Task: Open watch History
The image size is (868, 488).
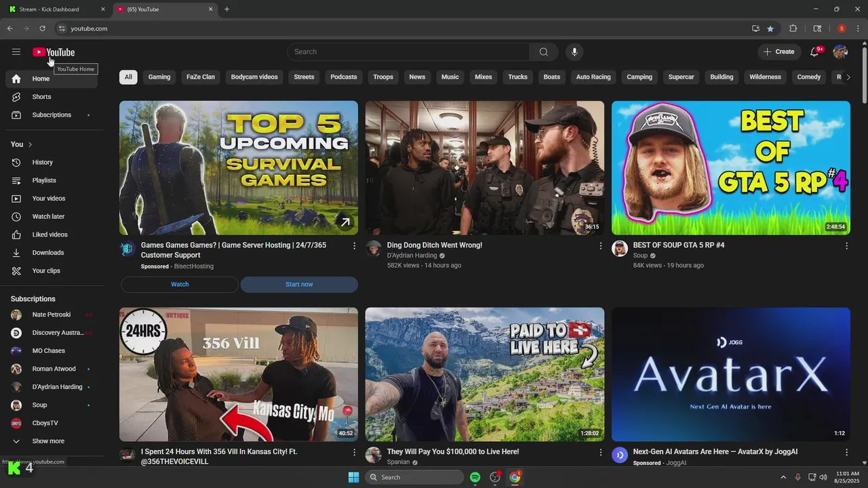Action: pyautogui.click(x=52, y=162)
